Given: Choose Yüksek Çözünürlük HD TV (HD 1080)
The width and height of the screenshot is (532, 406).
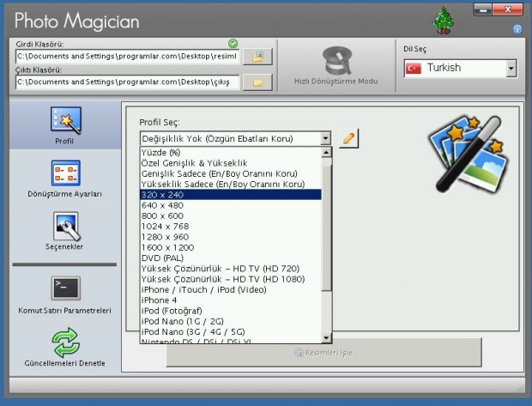Looking at the screenshot, I should (230, 279).
